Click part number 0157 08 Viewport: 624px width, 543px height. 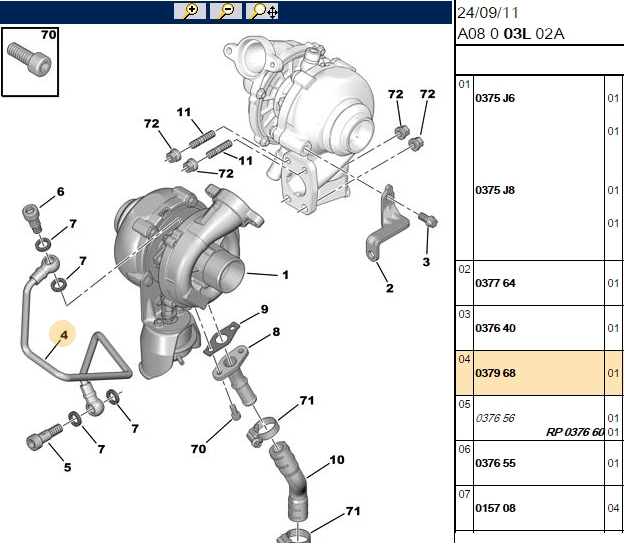(495, 508)
